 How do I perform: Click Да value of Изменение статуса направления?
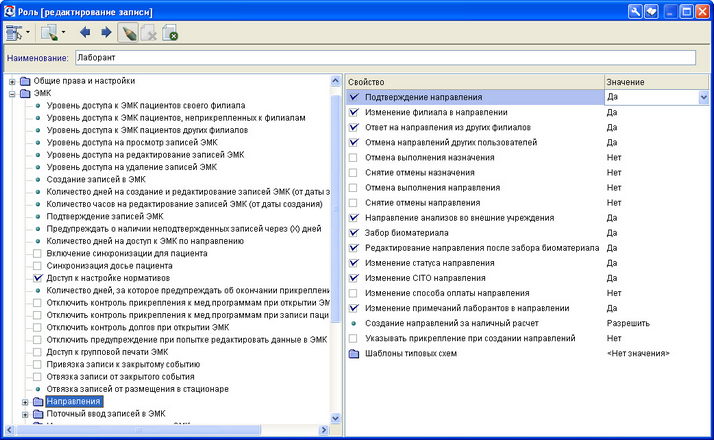pyautogui.click(x=612, y=263)
